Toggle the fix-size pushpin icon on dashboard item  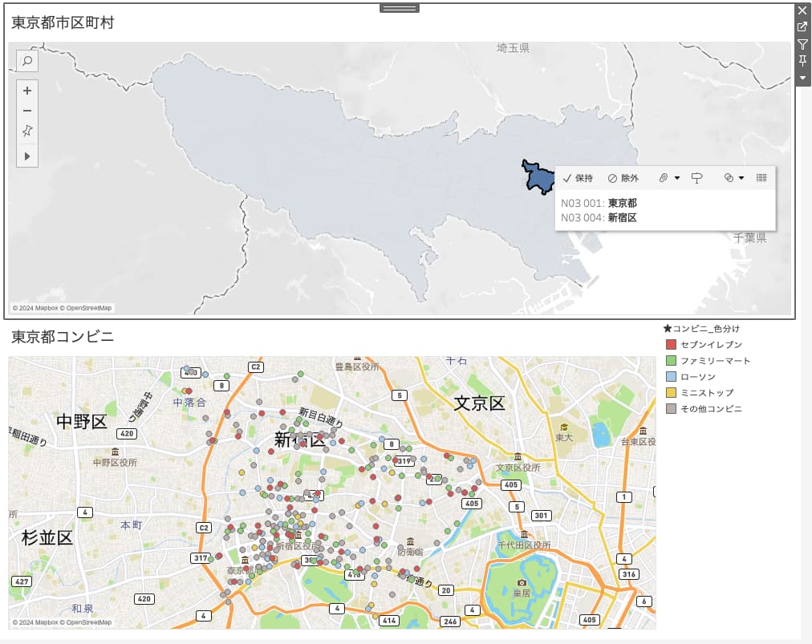802,61
